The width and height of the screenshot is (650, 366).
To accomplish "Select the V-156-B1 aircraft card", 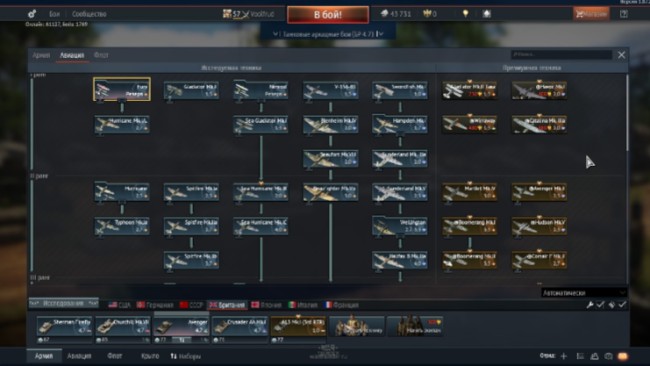I will pyautogui.click(x=330, y=90).
